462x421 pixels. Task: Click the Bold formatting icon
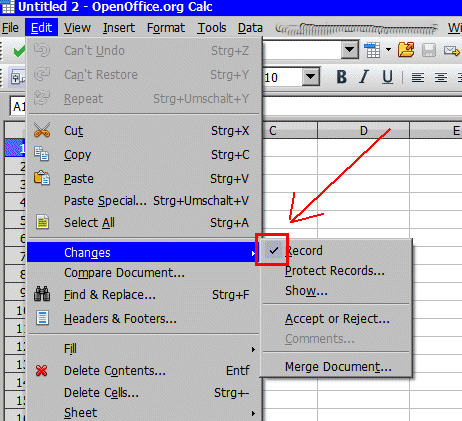coord(342,77)
